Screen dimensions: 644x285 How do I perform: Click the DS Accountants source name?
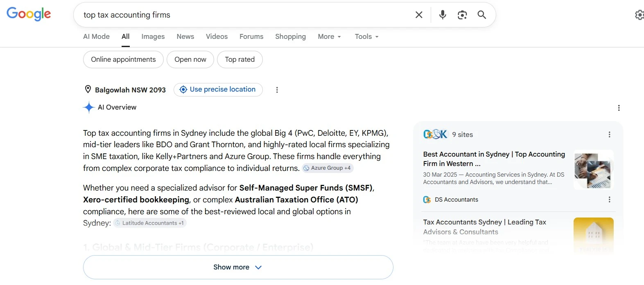point(456,200)
